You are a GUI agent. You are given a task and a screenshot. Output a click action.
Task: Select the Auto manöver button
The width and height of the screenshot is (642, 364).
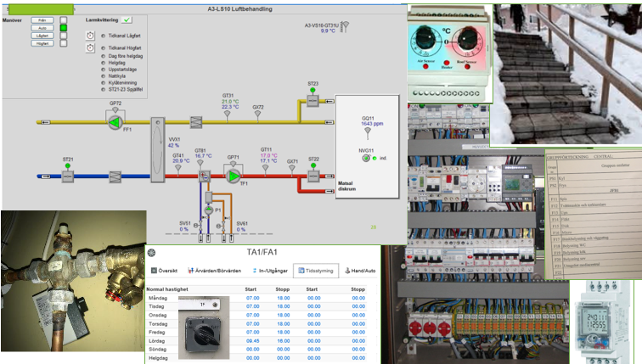point(42,28)
